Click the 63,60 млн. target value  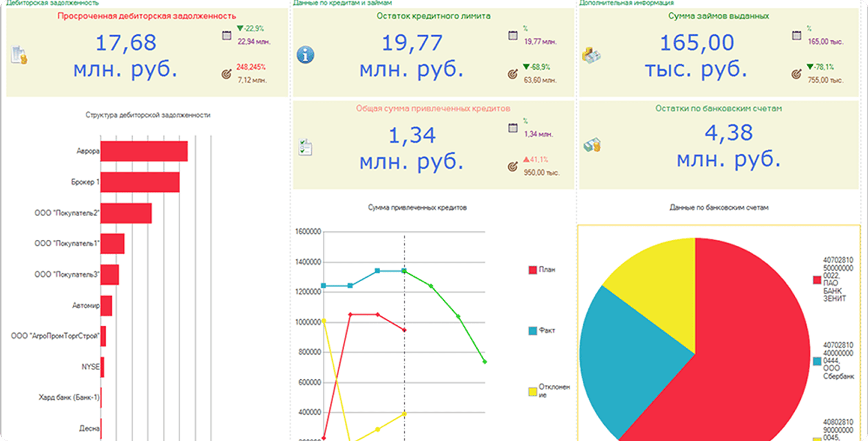click(x=540, y=80)
